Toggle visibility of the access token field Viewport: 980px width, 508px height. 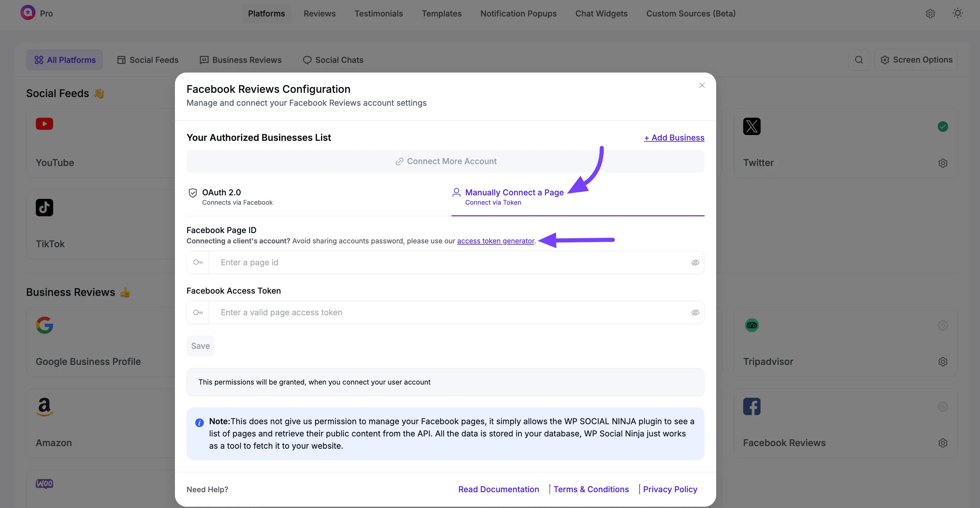pyautogui.click(x=696, y=312)
